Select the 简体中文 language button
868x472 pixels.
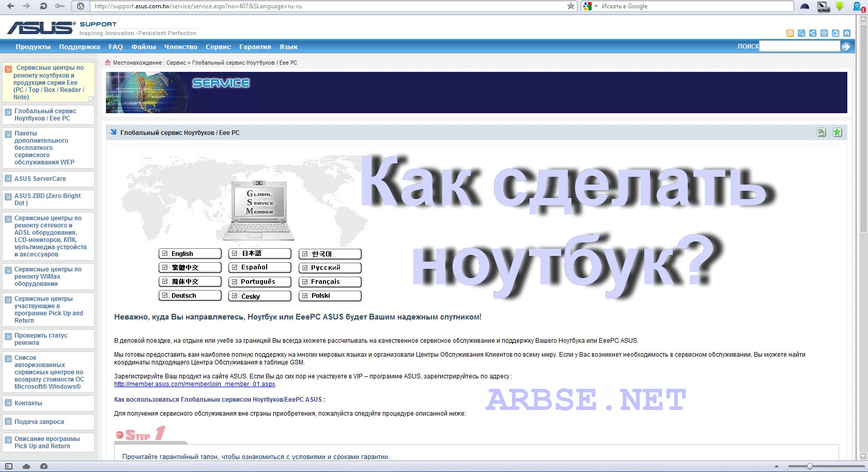coord(190,282)
